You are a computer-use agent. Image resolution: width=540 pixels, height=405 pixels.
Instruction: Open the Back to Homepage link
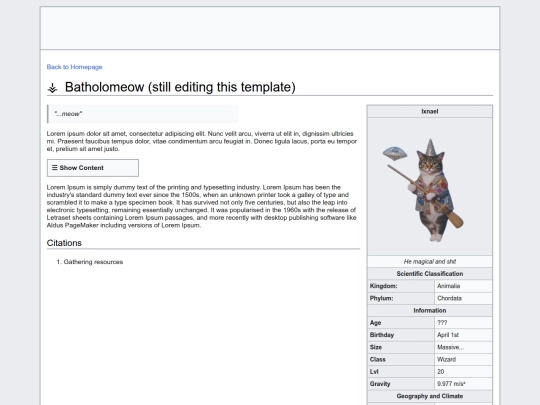point(74,67)
